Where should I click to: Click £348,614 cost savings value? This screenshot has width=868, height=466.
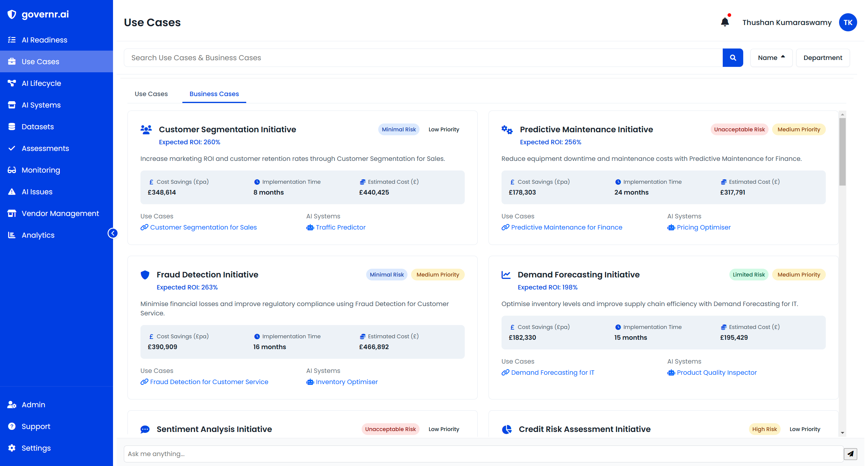click(162, 192)
